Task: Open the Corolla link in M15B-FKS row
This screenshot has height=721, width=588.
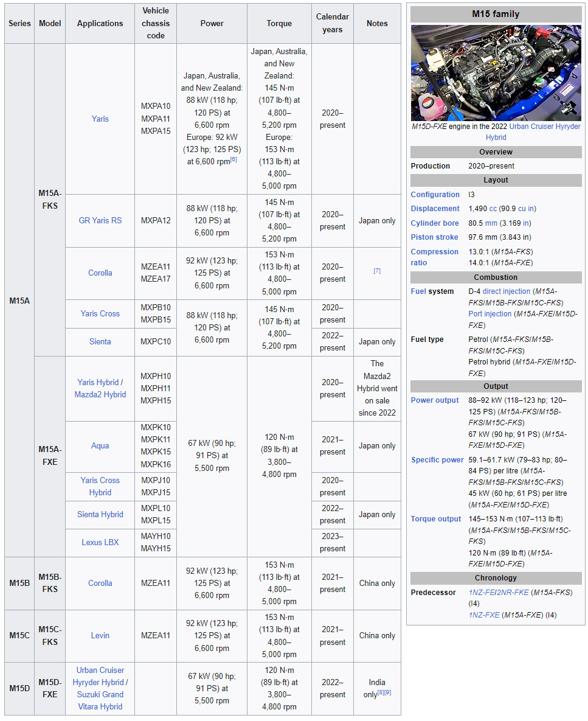Action: click(x=100, y=583)
